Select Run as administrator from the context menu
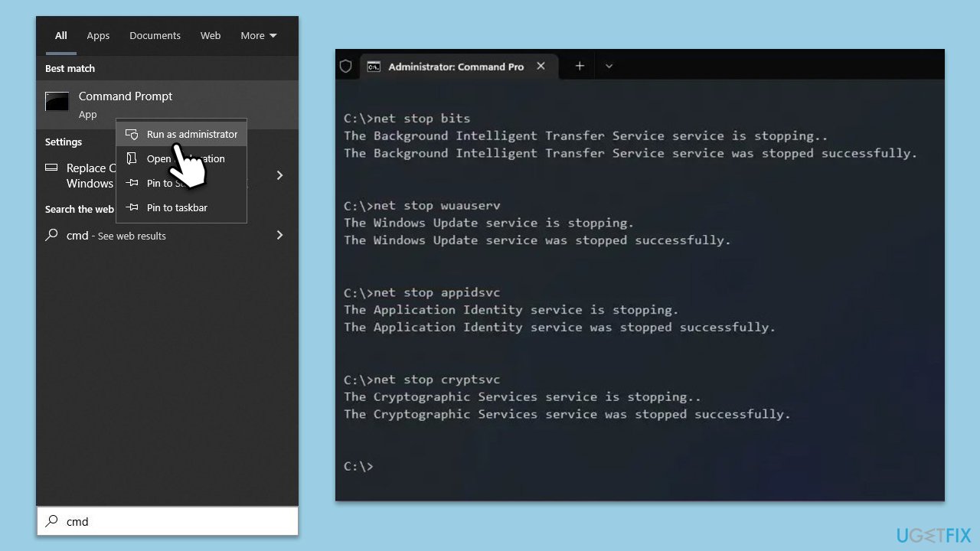The height and width of the screenshot is (551, 980). (192, 134)
